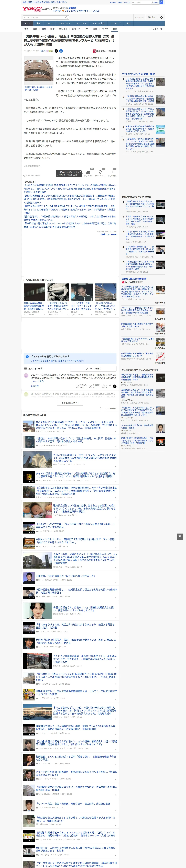This screenshot has height=868, width=186.
Task: Dismiss the 年明けも減らぬ悪行 recommended card
Action: pyautogui.click(x=44, y=314)
